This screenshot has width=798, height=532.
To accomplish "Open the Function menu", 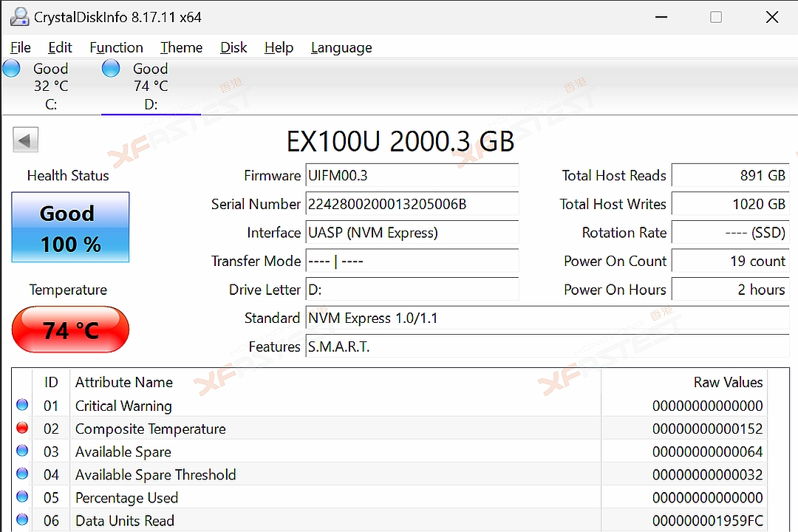I will coord(116,47).
